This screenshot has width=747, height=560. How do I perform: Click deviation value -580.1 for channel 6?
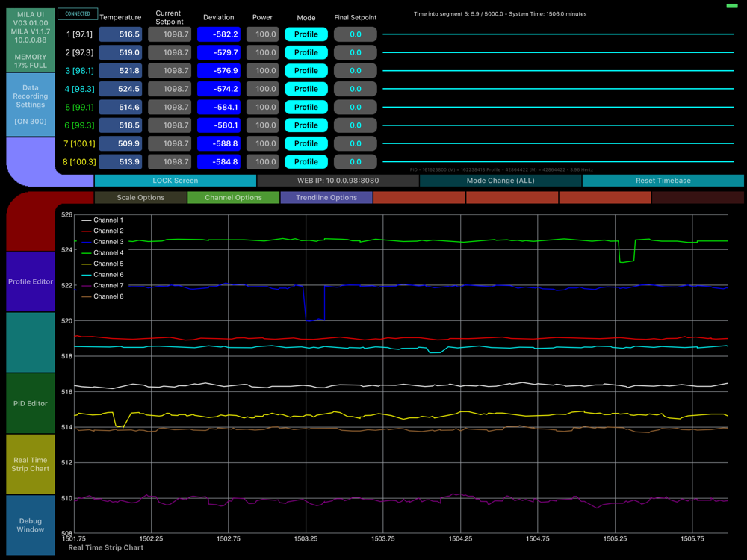pyautogui.click(x=219, y=125)
